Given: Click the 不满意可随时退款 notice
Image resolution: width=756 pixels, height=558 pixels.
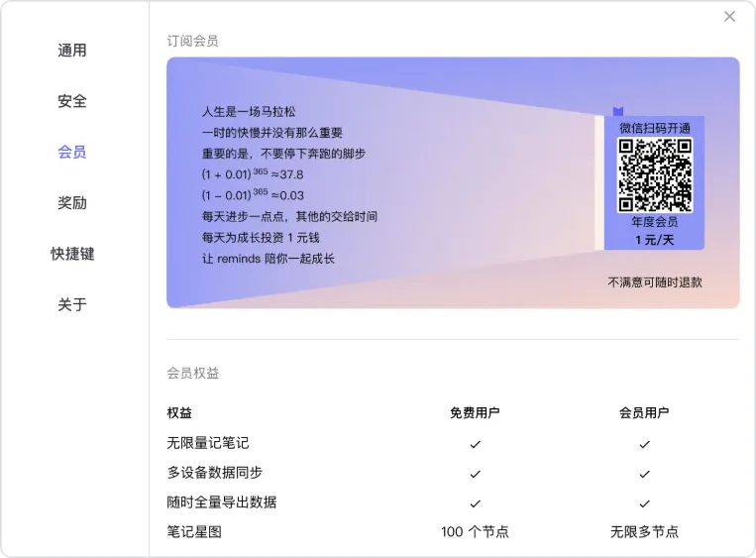Looking at the screenshot, I should [655, 282].
